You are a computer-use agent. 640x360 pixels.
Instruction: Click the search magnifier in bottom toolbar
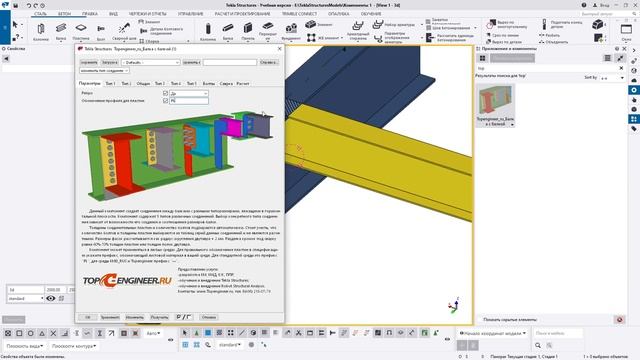pyautogui.click(x=538, y=345)
